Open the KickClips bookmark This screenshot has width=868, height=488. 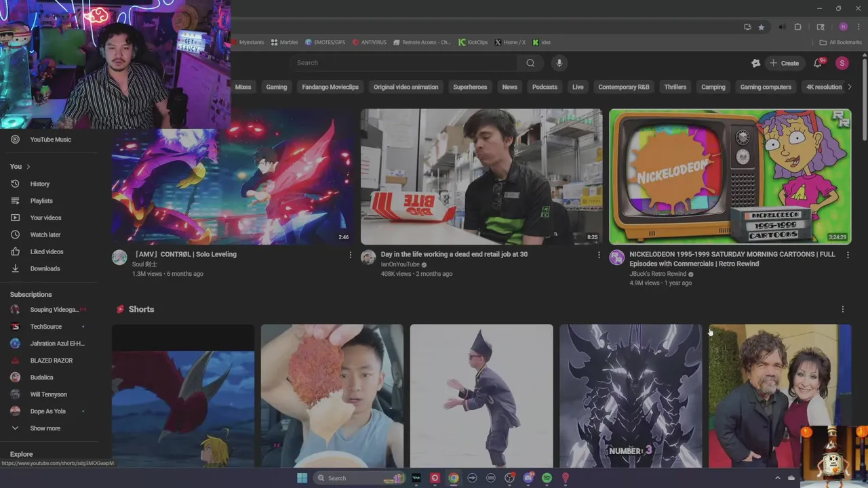tap(473, 42)
